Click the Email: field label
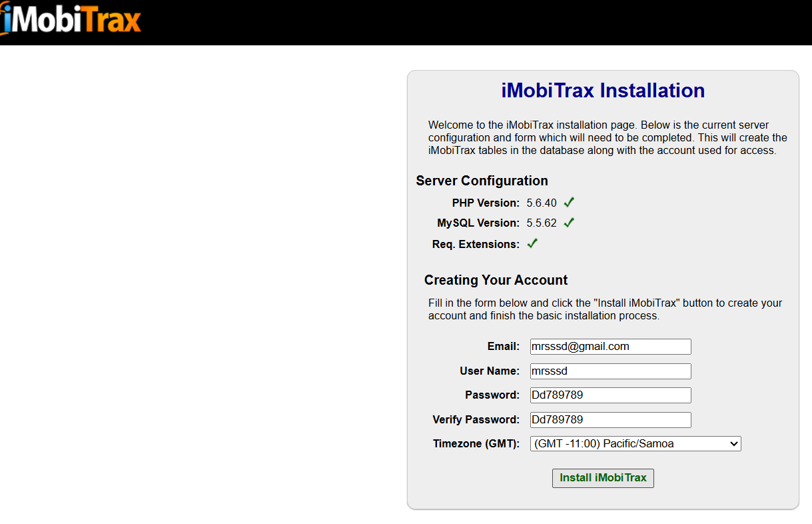This screenshot has height=524, width=812. pyautogui.click(x=503, y=347)
